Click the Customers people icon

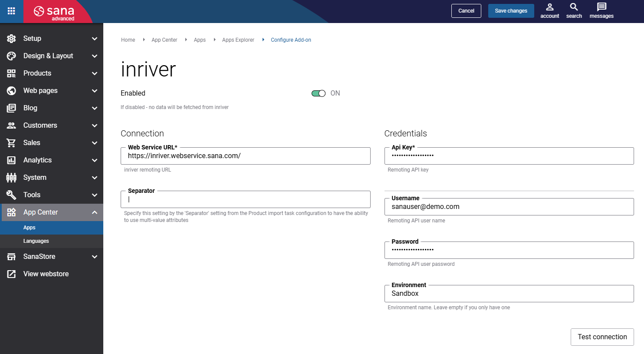[11, 126]
